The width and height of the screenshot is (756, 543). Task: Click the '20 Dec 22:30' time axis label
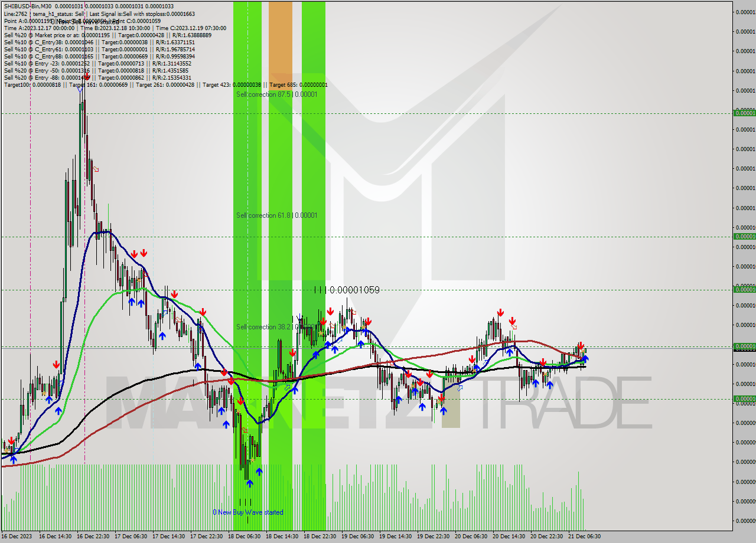(546, 536)
